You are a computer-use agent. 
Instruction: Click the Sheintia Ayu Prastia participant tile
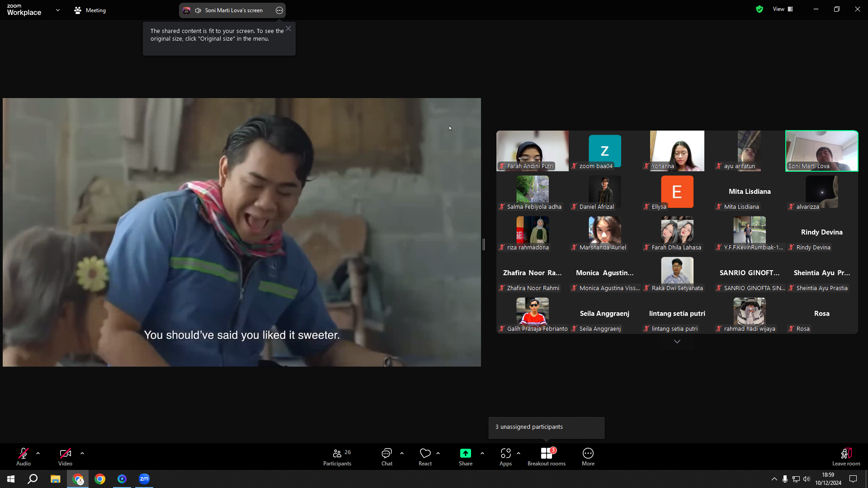[x=822, y=273]
